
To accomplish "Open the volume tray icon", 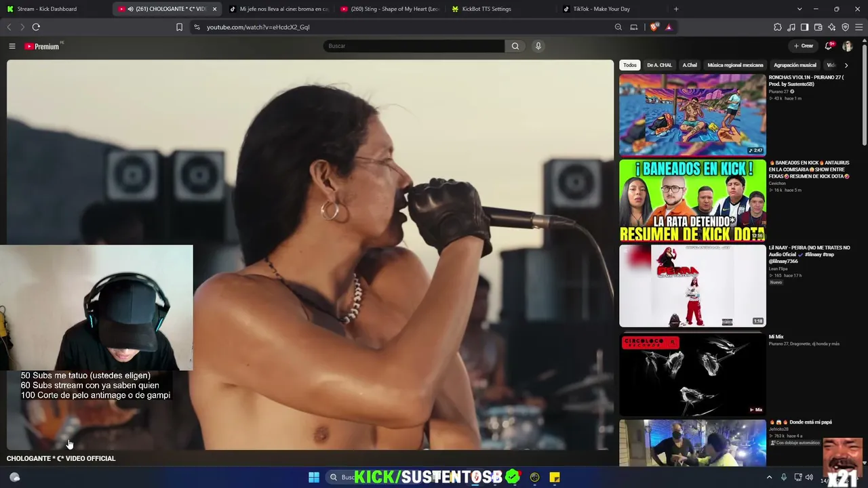I will tap(809, 477).
